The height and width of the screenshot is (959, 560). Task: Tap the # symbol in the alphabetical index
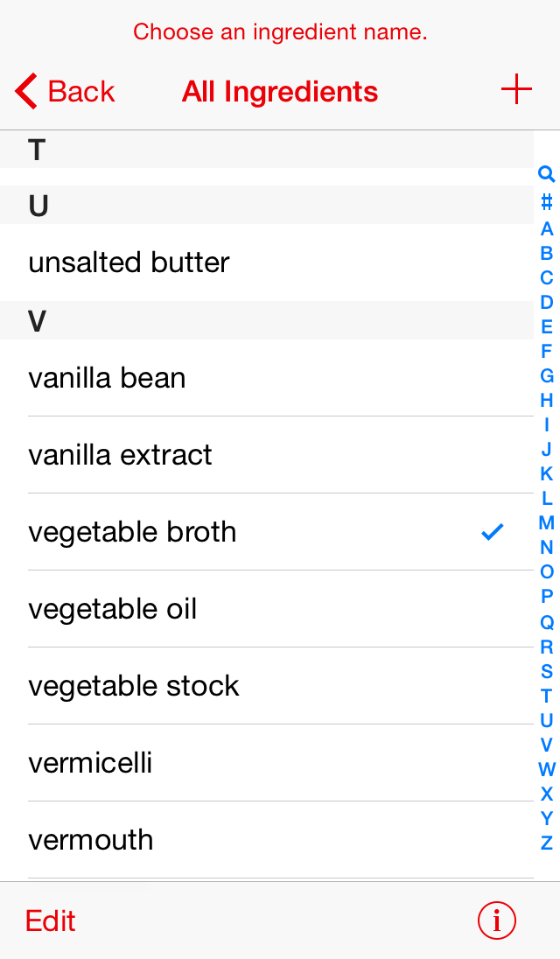[x=545, y=202]
